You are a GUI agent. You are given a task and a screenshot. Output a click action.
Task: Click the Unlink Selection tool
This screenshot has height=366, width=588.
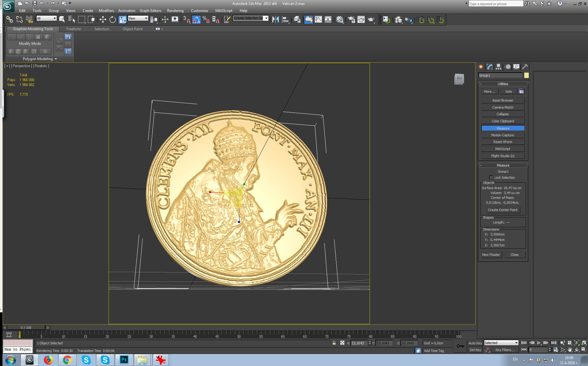click(19, 20)
